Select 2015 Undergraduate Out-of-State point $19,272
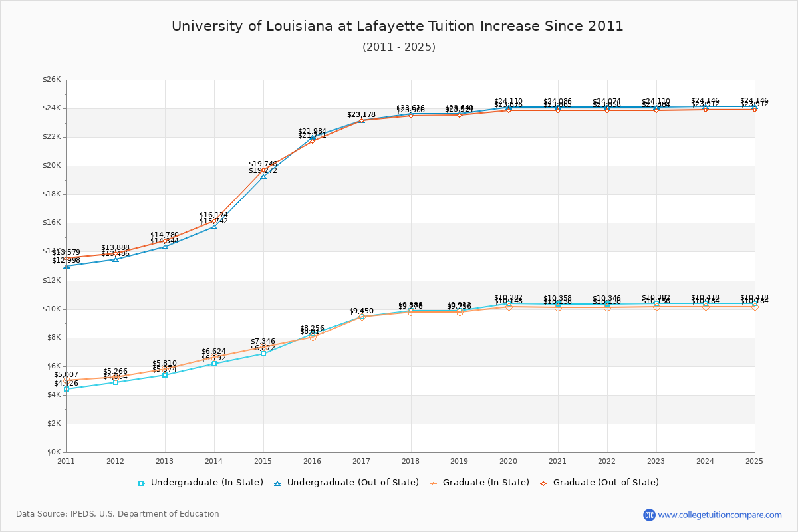 coord(263,176)
